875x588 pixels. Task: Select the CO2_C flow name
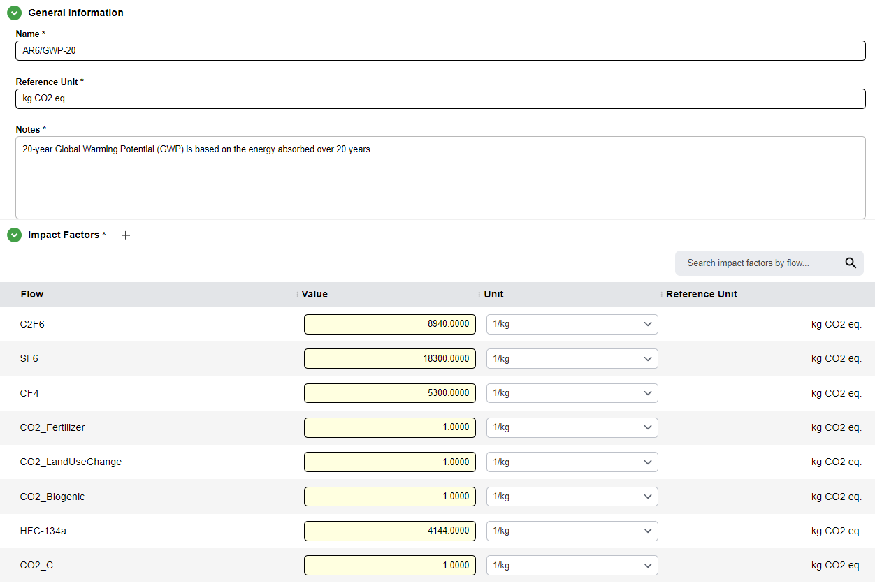click(x=36, y=565)
